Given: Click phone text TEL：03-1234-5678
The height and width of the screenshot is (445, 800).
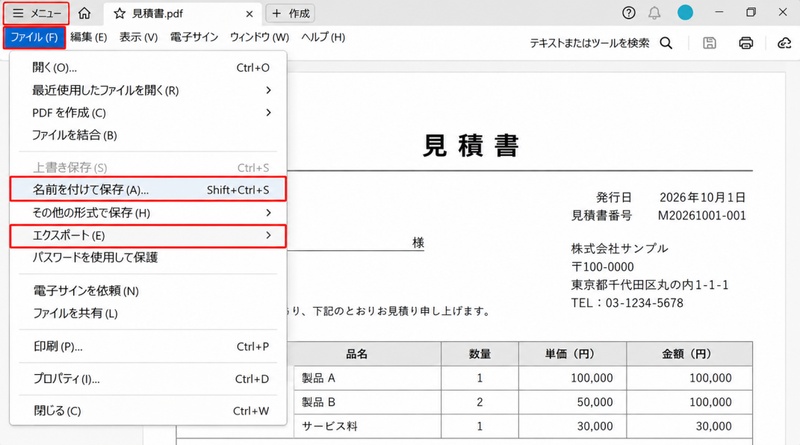Looking at the screenshot, I should [x=627, y=303].
